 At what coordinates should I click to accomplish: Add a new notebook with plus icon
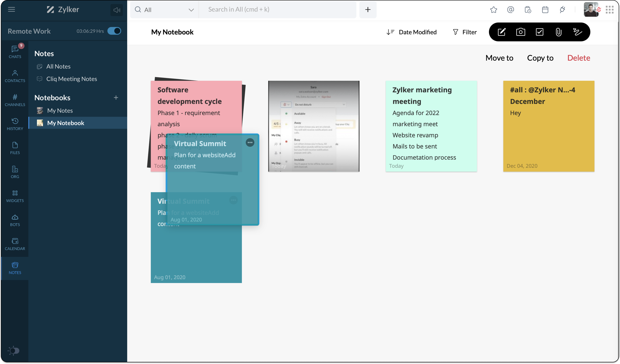116,98
